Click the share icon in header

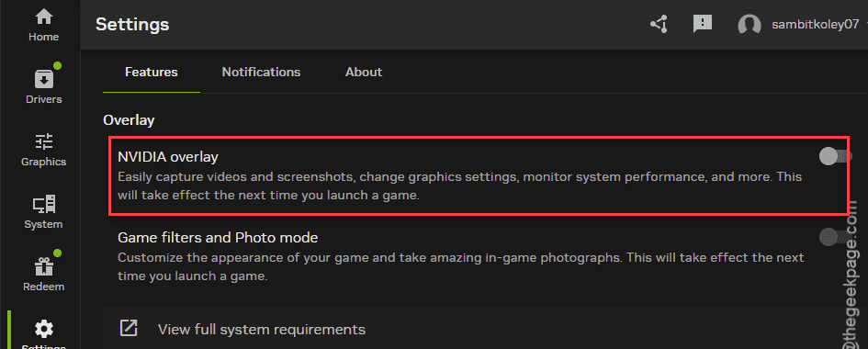(x=659, y=24)
